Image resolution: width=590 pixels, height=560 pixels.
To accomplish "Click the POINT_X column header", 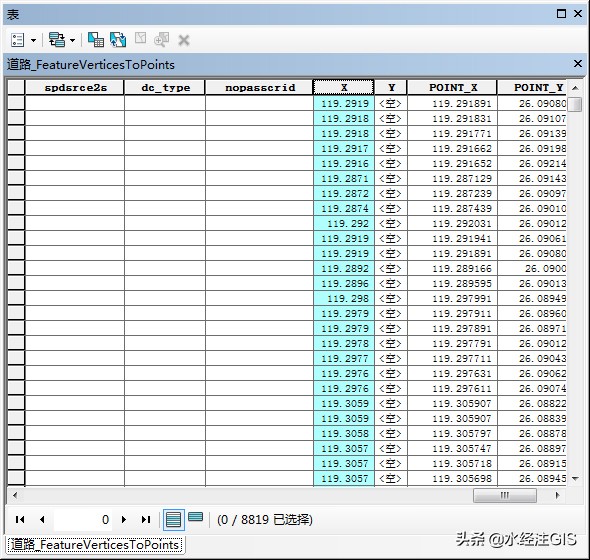I will (x=452, y=87).
